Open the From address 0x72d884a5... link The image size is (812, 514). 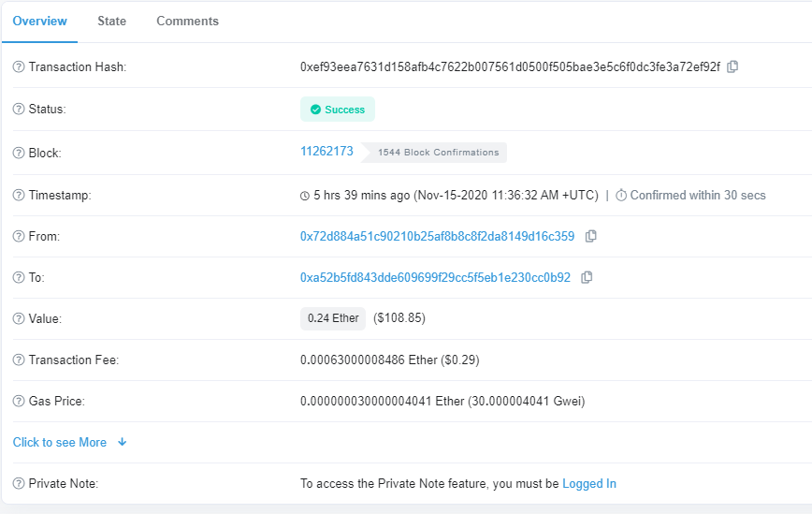[438, 236]
